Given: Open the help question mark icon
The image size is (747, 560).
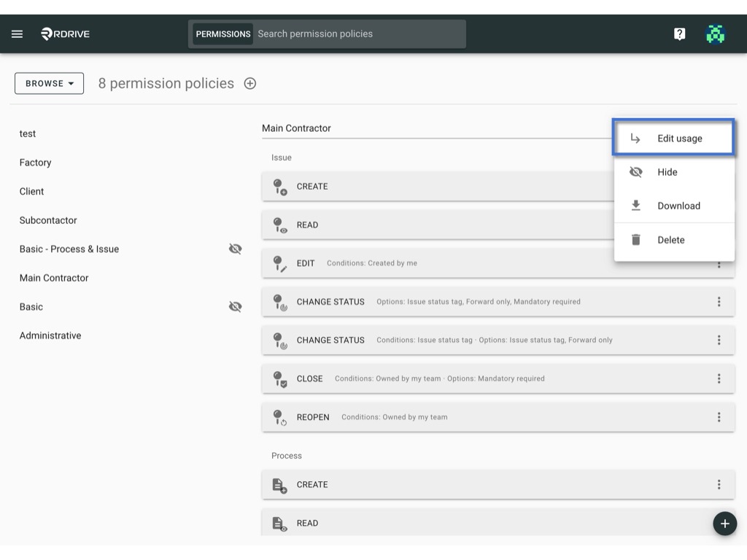Looking at the screenshot, I should [x=679, y=34].
